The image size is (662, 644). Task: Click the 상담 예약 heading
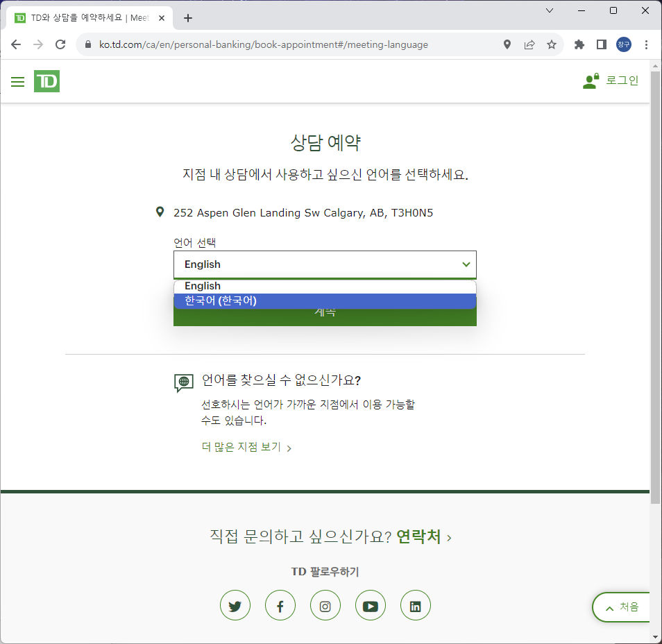click(325, 142)
